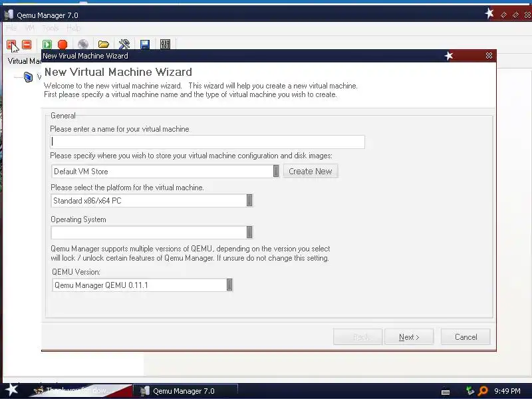The height and width of the screenshot is (399, 532).
Task: Stop the VM with the red octagon icon
Action: 63,45
